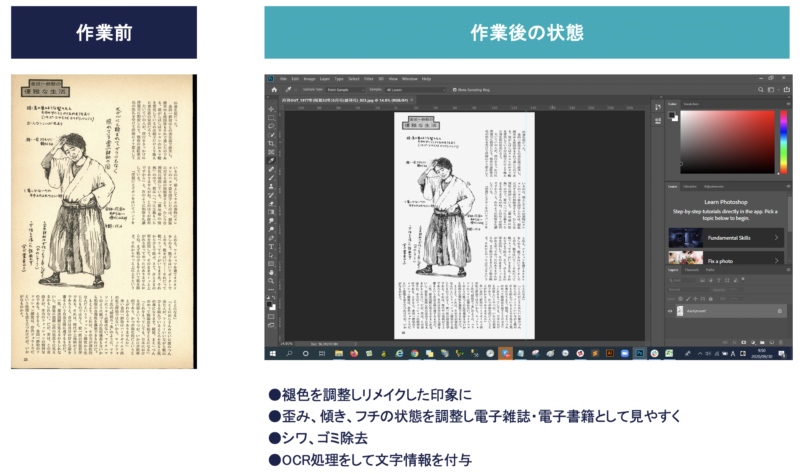Select the History Brush tool

tap(271, 195)
